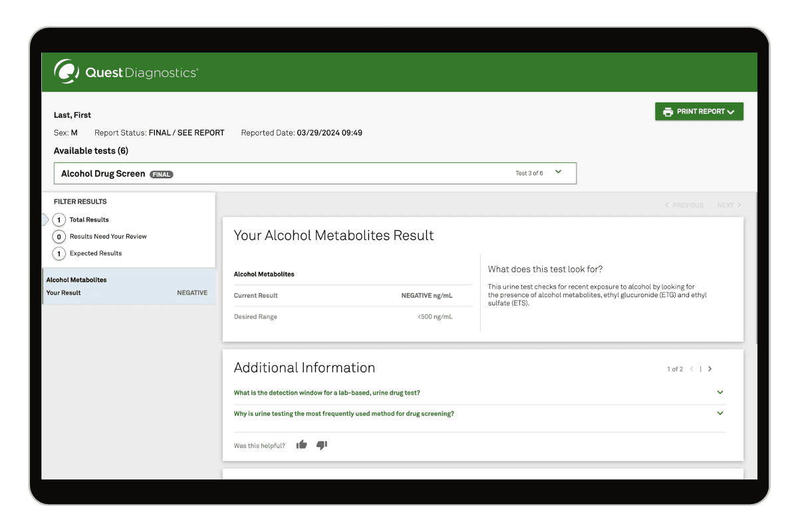
Task: Open the Alcohol Drug Screen test dropdown
Action: pos(559,171)
